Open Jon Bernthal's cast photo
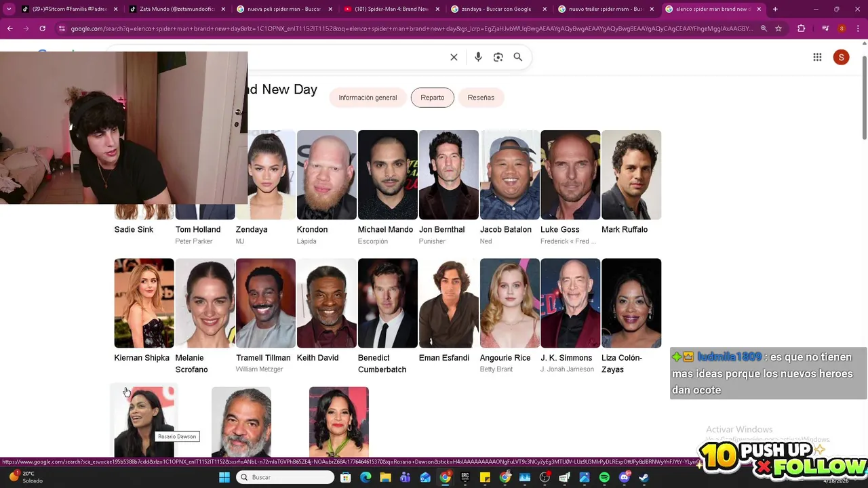This screenshot has height=488, width=868. click(x=448, y=175)
